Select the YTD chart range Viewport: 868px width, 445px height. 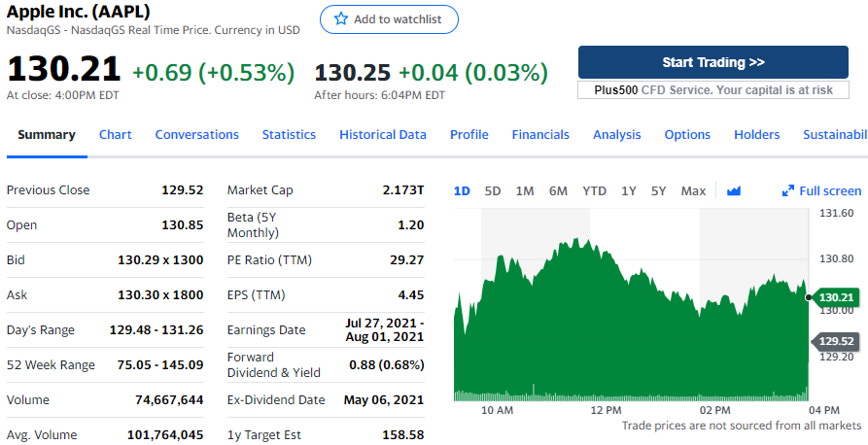(594, 190)
